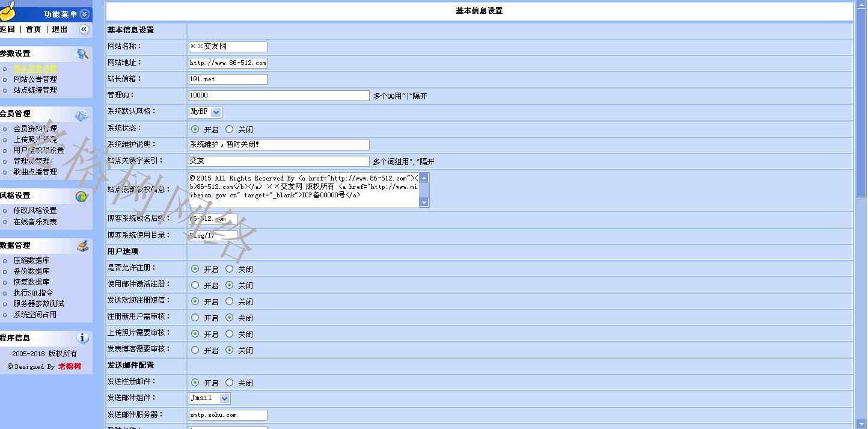Click the info icon beside 程序信息
This screenshot has height=429, width=868.
tap(83, 338)
